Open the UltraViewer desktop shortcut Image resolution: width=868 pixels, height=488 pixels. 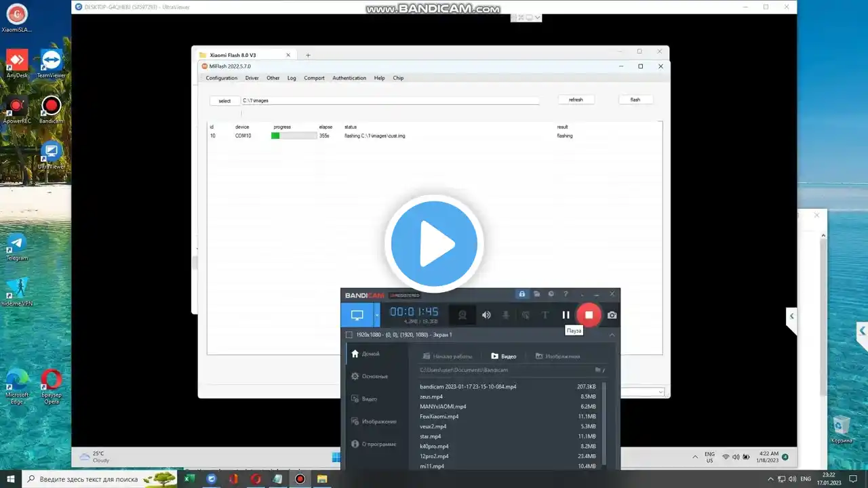click(52, 156)
